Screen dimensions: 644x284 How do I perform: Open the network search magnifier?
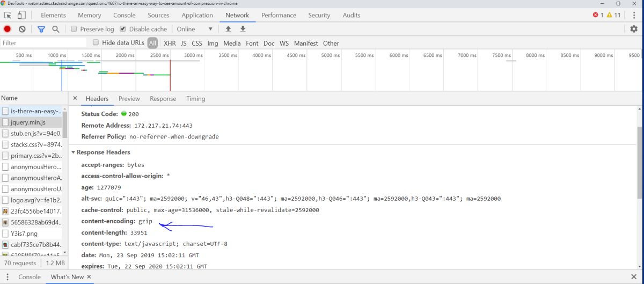coord(55,29)
